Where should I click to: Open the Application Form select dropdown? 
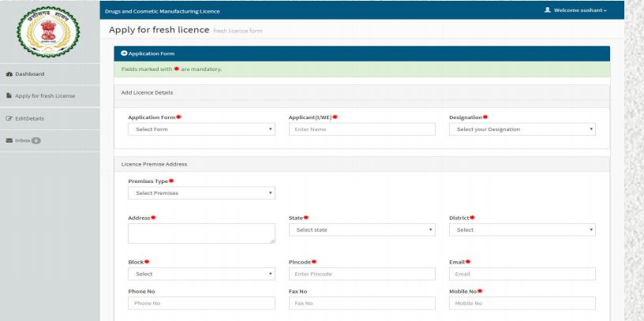coord(201,129)
